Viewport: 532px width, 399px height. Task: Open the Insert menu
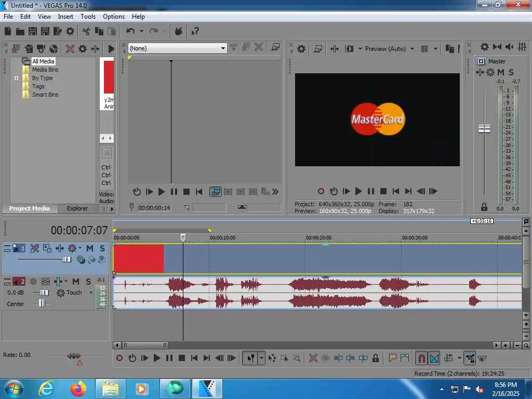click(x=65, y=17)
